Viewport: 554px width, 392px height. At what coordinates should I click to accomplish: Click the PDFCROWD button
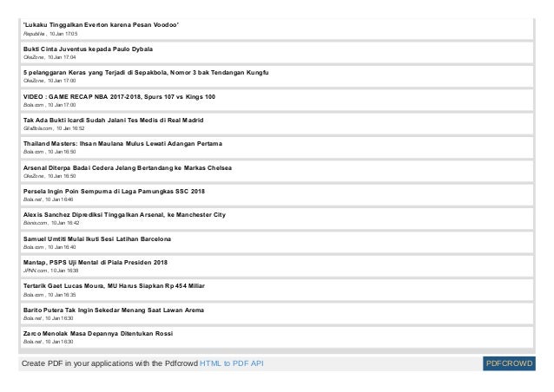[x=509, y=363]
